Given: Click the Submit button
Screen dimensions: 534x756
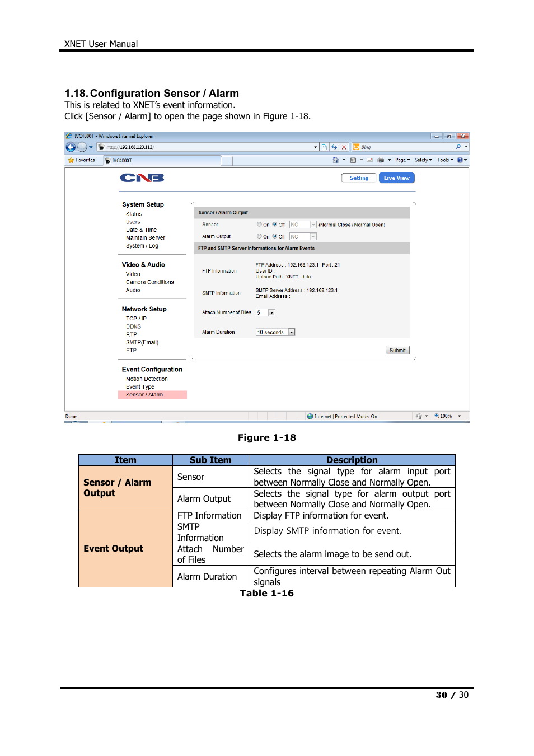Looking at the screenshot, I should tap(397, 351).
